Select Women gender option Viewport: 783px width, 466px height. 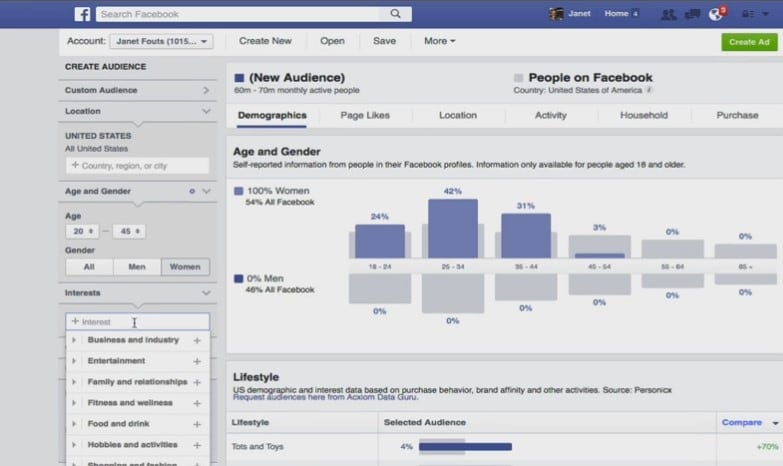coord(185,267)
